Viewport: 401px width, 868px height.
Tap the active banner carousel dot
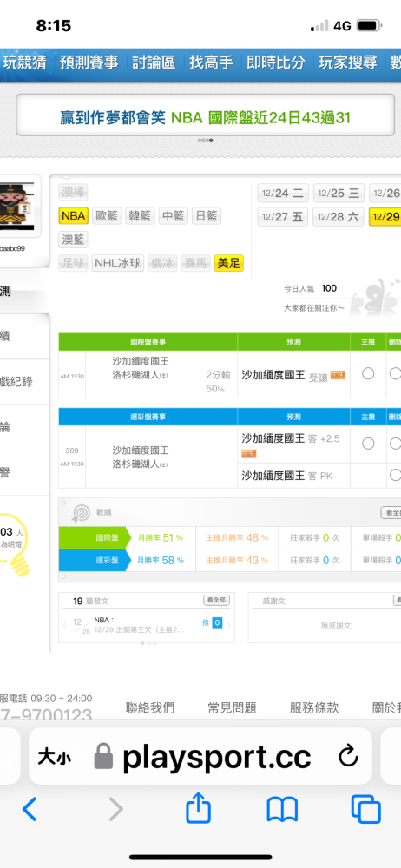coord(211,141)
